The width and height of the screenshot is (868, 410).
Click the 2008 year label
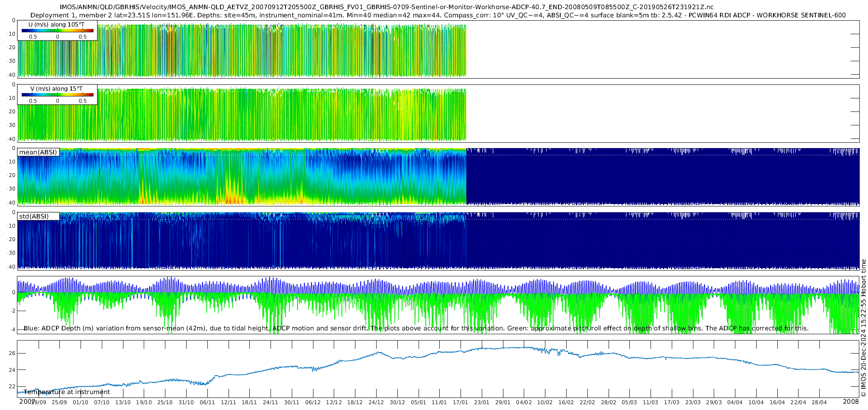point(851,401)
